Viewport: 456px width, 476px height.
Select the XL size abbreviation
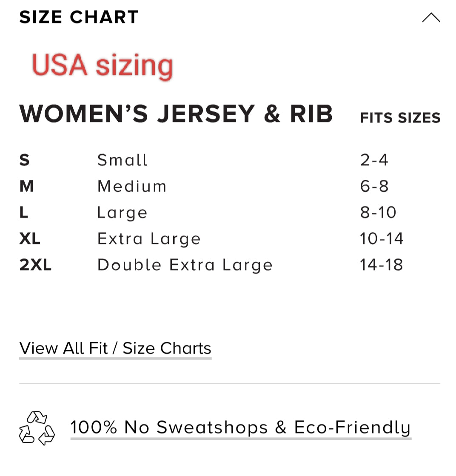click(30, 239)
